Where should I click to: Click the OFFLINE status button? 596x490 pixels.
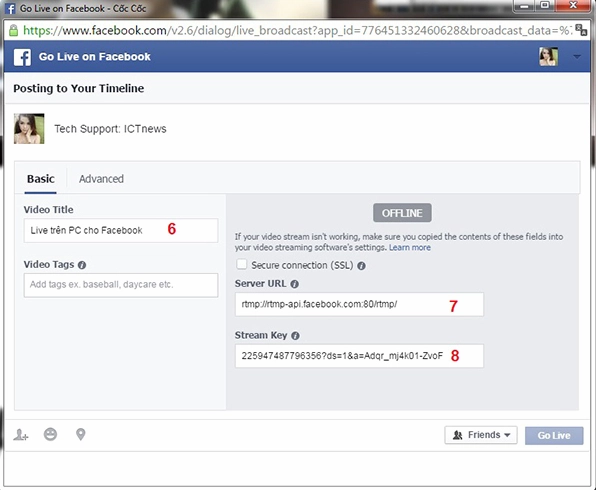tap(402, 213)
